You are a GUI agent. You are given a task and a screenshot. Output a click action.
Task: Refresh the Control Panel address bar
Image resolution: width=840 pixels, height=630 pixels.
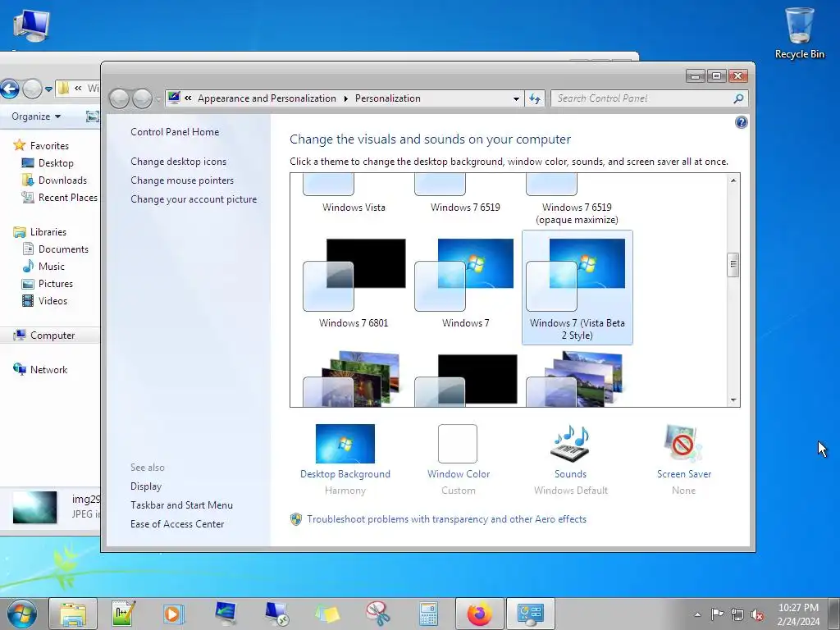pos(535,98)
